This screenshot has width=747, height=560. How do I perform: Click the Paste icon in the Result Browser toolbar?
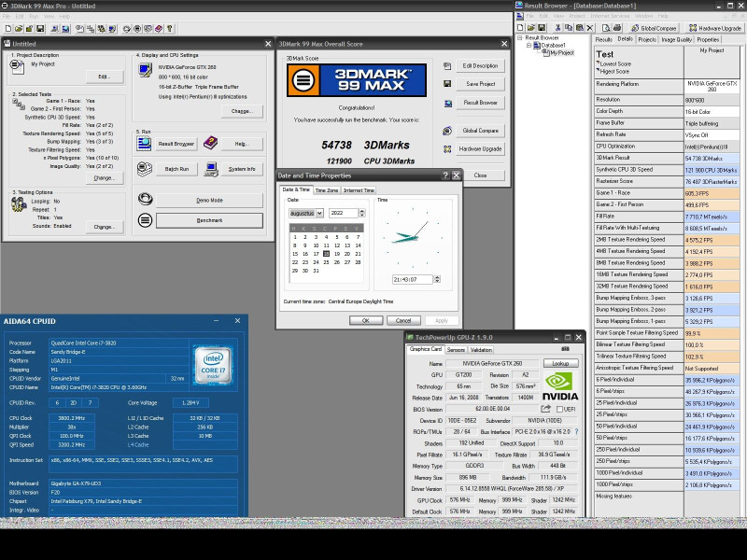[579, 28]
